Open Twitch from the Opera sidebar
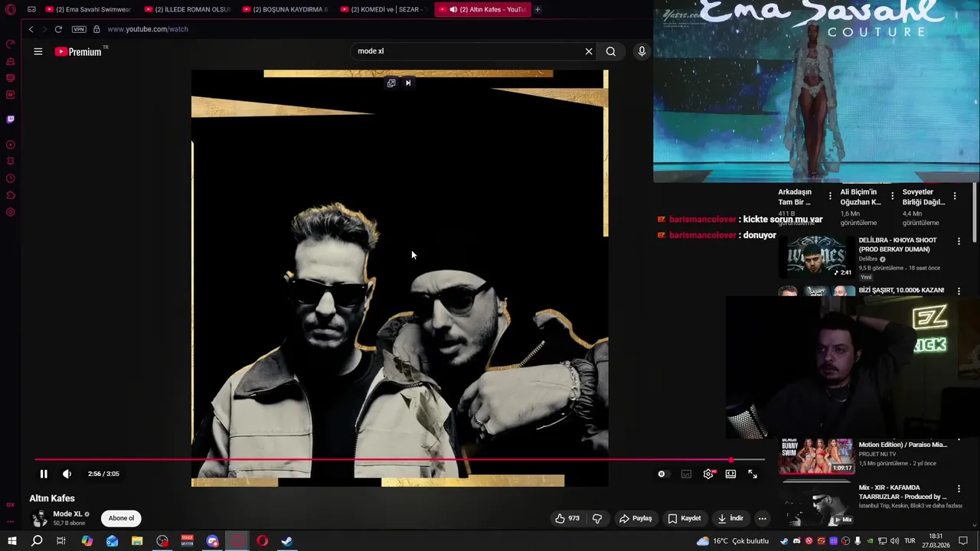The image size is (980, 551). (11, 119)
